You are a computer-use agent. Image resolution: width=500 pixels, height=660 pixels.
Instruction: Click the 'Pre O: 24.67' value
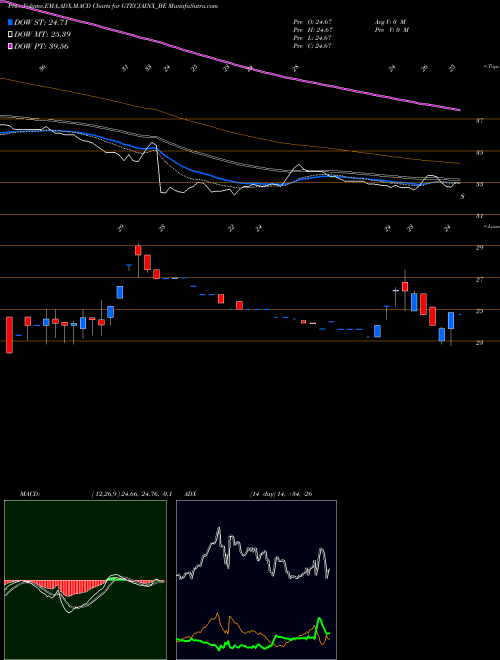pos(313,21)
